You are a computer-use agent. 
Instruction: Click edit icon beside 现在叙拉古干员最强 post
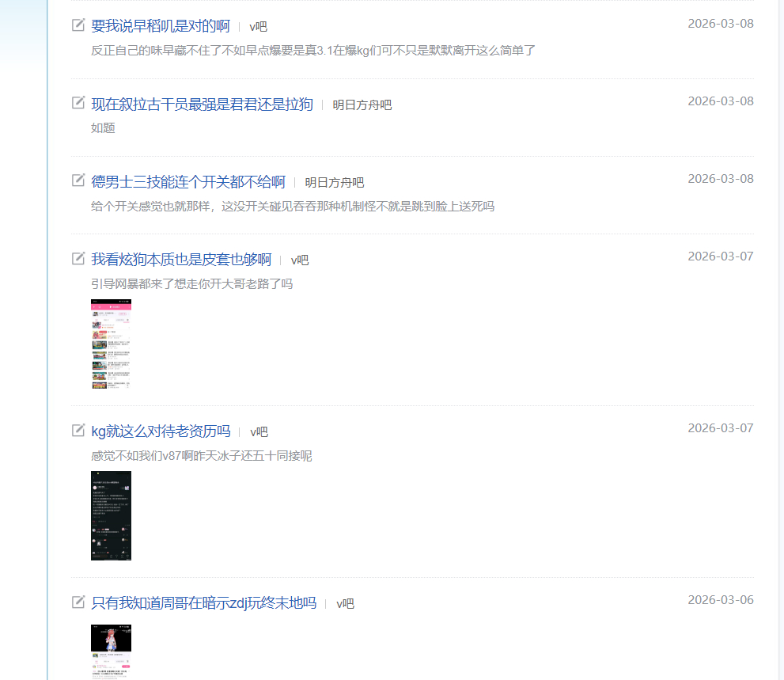tap(78, 103)
